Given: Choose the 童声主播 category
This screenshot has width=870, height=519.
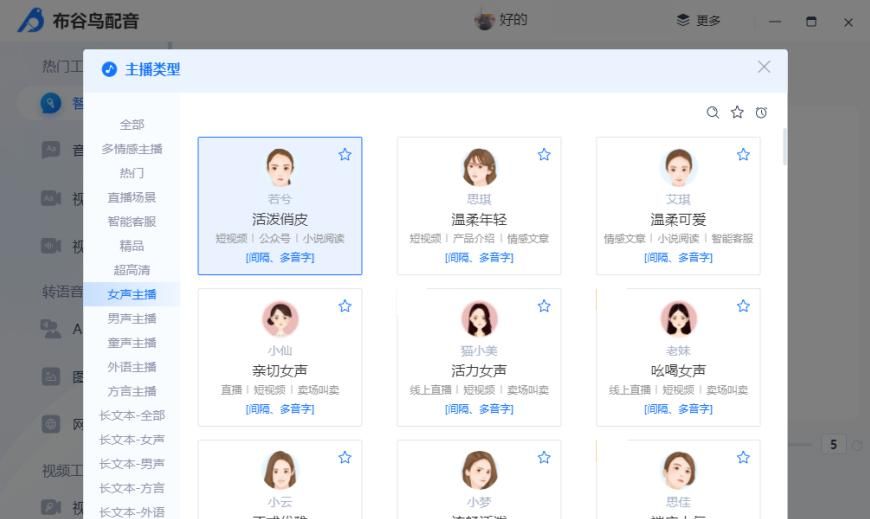Looking at the screenshot, I should [x=131, y=343].
